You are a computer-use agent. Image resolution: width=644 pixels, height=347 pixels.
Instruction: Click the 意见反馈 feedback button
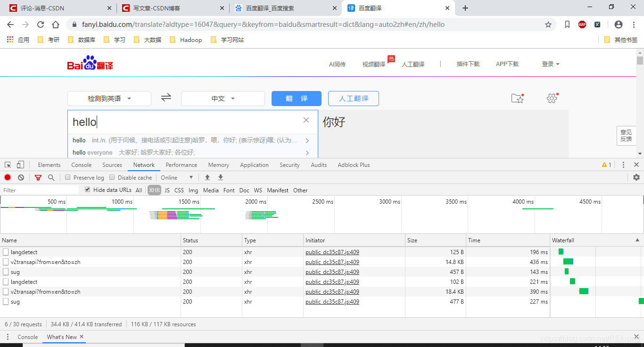[x=626, y=136]
